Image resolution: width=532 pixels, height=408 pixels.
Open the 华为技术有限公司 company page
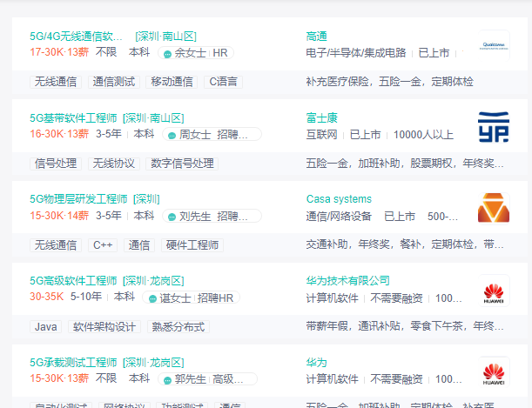click(348, 281)
